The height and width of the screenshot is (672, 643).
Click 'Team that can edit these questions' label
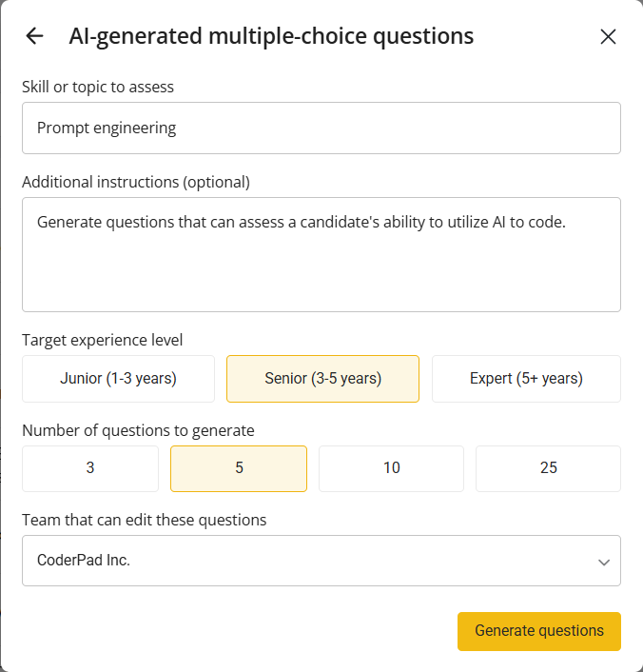144,520
